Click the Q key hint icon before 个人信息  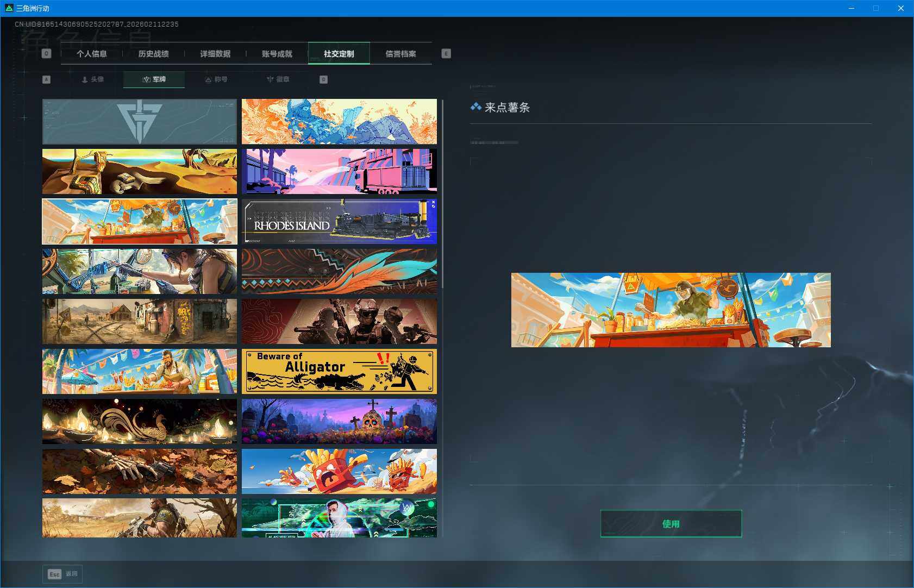[x=47, y=54]
